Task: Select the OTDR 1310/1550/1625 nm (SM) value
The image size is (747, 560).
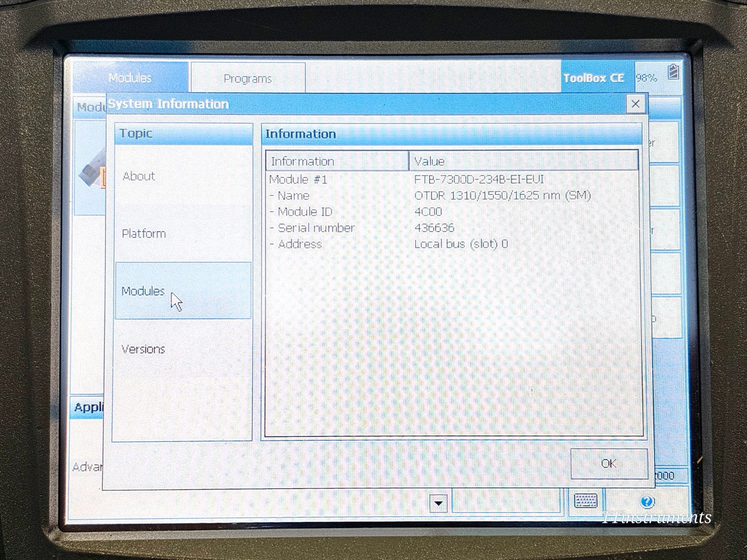Action: coord(503,195)
